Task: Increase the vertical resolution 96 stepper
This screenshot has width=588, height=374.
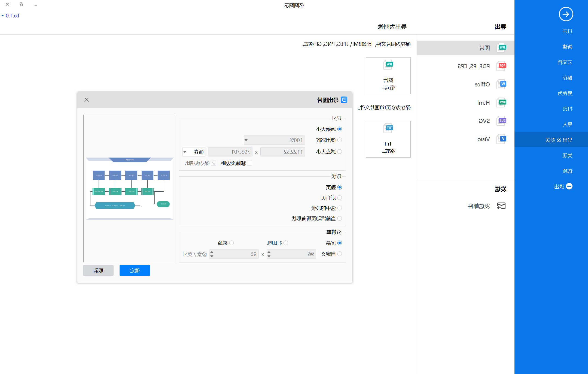Action: pyautogui.click(x=212, y=252)
